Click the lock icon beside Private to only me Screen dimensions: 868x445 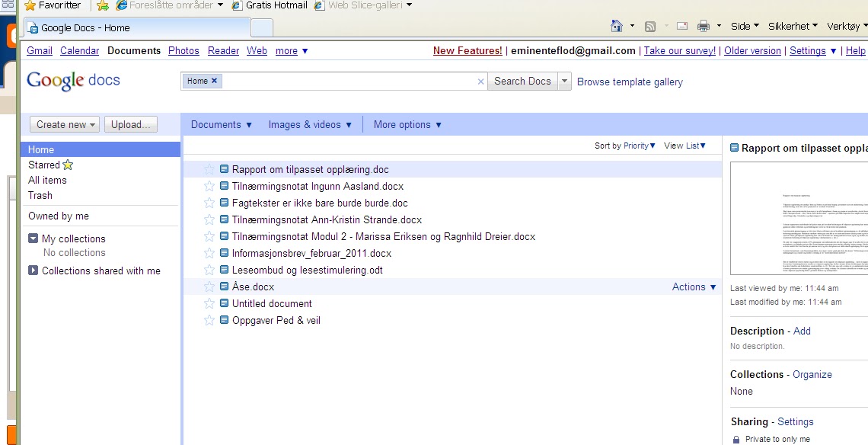(x=736, y=440)
